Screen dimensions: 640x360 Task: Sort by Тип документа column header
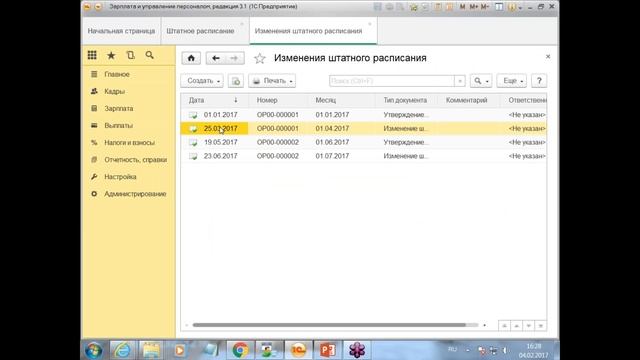[405, 100]
